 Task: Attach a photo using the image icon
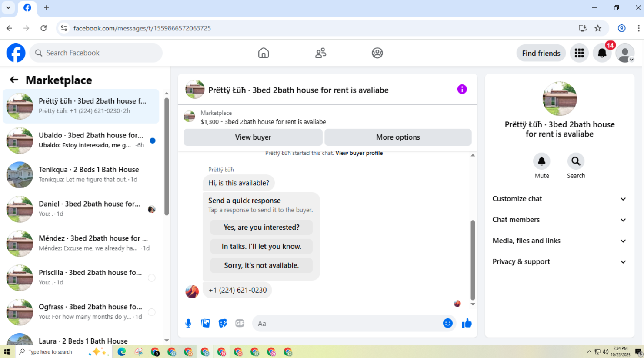click(205, 323)
